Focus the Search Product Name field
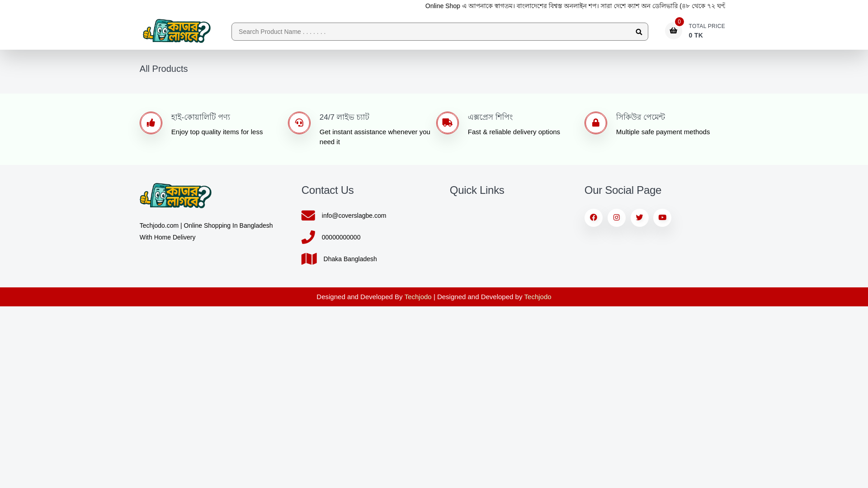 429,32
